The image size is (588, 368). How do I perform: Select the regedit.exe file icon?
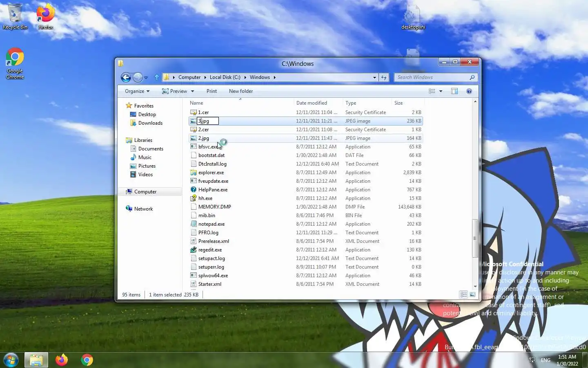point(194,250)
